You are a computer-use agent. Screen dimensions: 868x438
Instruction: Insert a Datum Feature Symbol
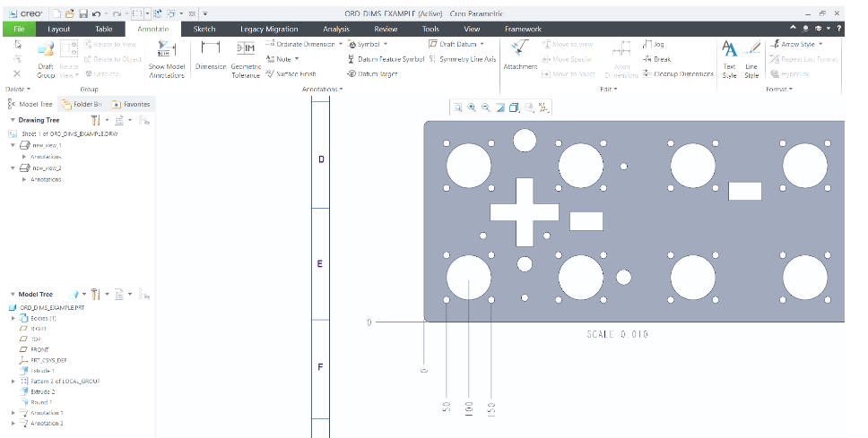(x=385, y=59)
